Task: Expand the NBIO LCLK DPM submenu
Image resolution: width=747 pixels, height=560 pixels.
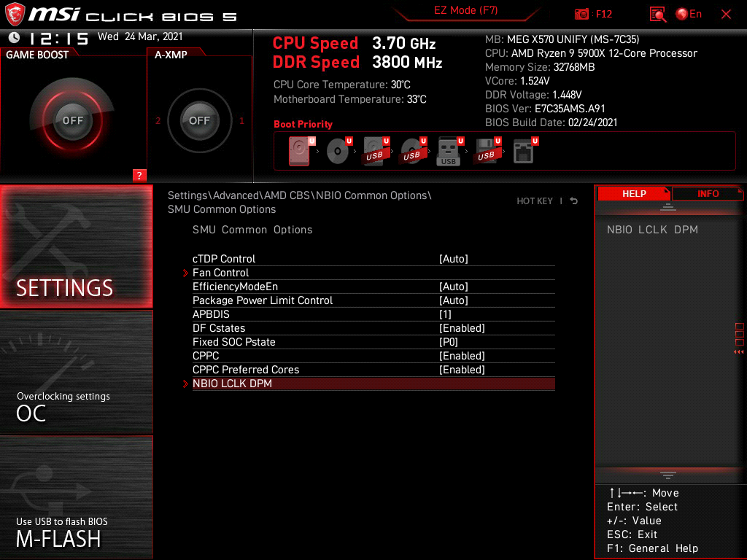Action: 373,384
